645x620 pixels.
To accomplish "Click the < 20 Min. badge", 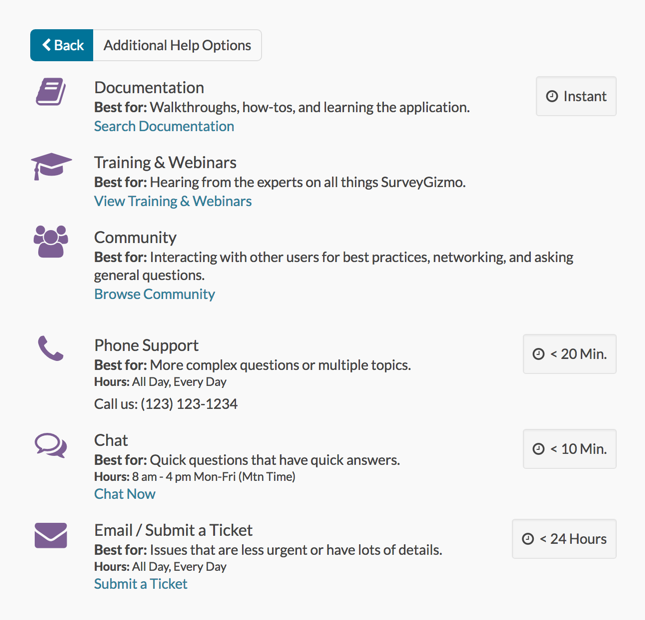I will tap(569, 354).
